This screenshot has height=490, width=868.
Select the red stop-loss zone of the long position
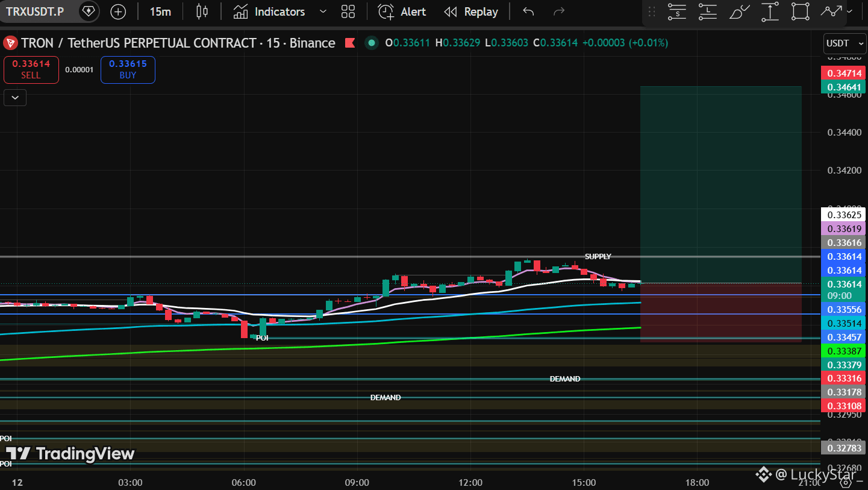tap(721, 312)
